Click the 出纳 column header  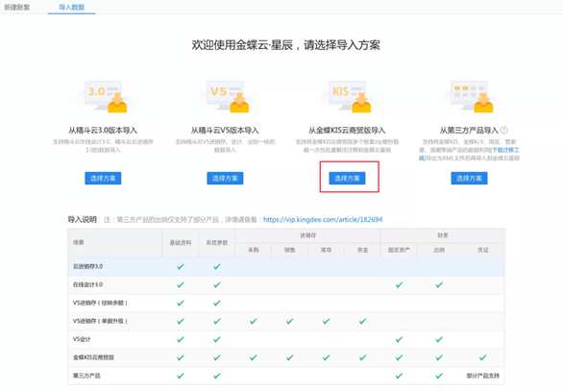coord(439,250)
